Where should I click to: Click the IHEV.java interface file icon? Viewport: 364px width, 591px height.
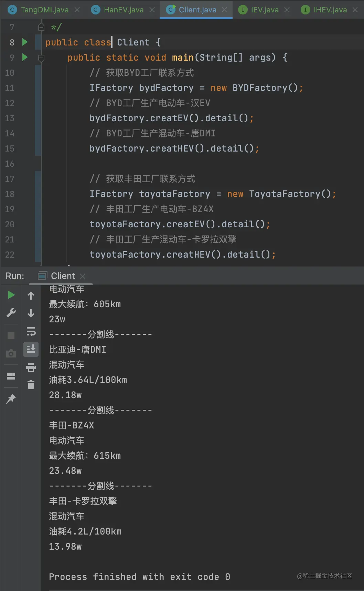click(x=305, y=10)
